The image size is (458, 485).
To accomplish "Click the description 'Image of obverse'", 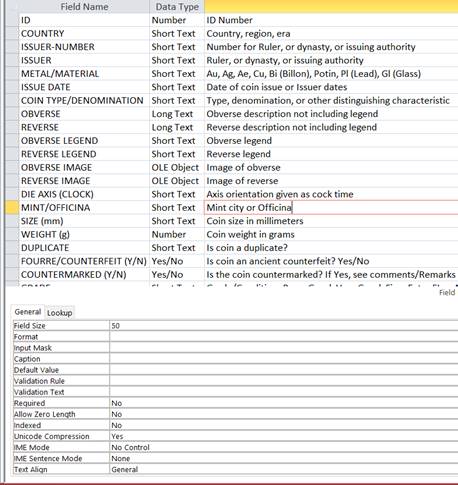I will pos(243,167).
